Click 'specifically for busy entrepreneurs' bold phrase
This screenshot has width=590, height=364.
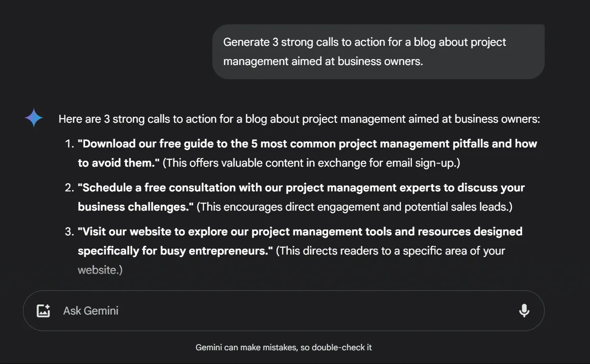[x=175, y=251]
